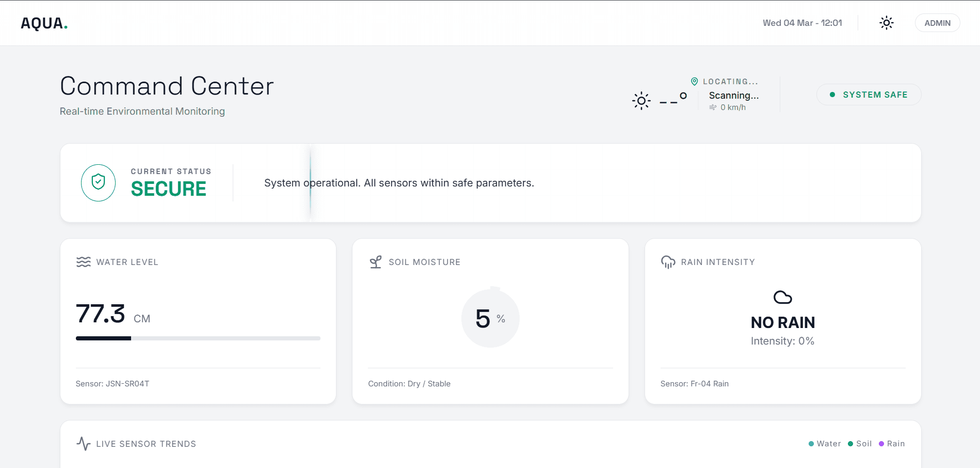Toggle the light/dark theme sun icon
This screenshot has height=468, width=980.
tap(887, 23)
